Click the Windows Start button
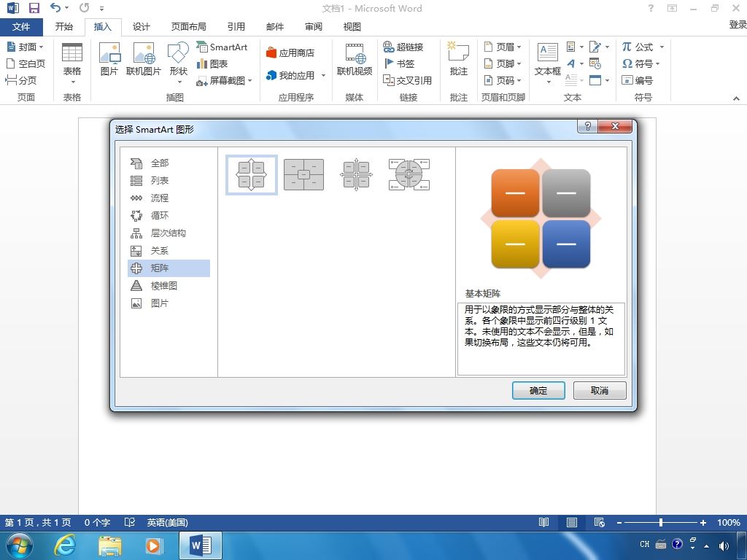Image resolution: width=747 pixels, height=560 pixels. (20, 545)
